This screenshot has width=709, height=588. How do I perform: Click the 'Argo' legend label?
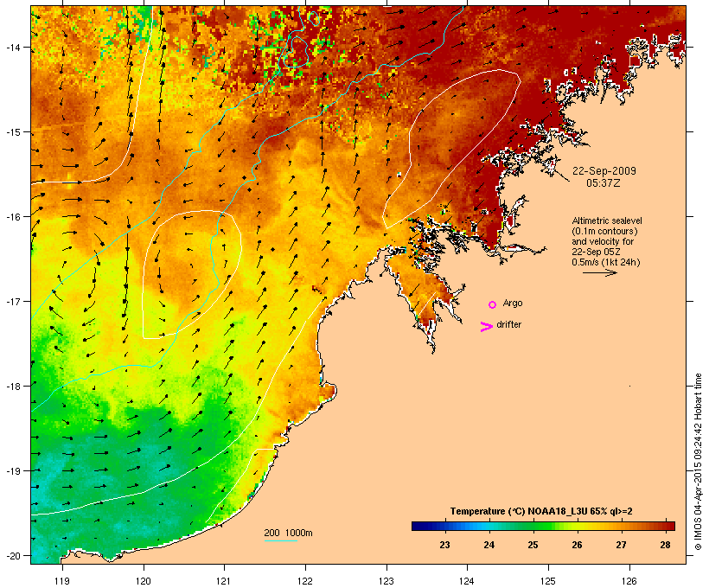513,303
